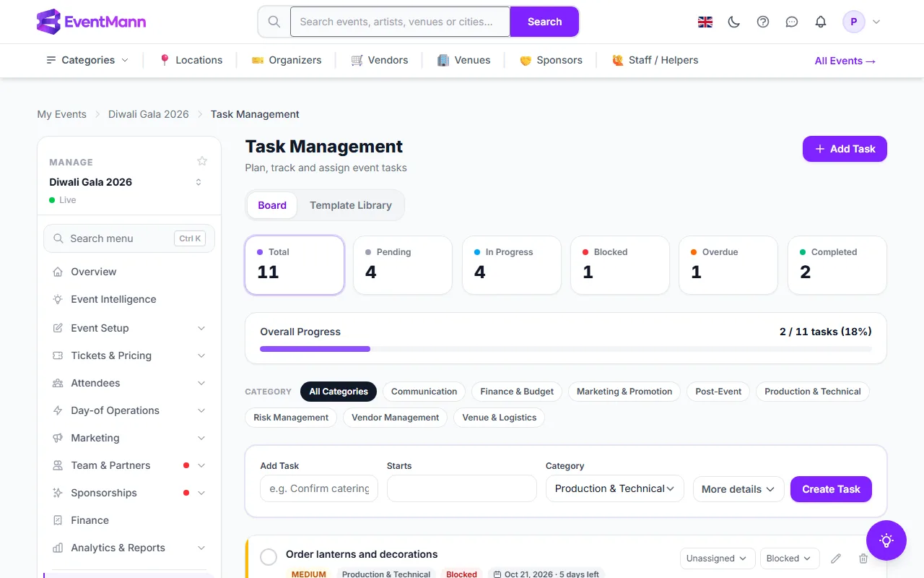Image resolution: width=924 pixels, height=578 pixels.
Task: Expand Tickets & Pricing sidebar section
Action: (x=129, y=355)
